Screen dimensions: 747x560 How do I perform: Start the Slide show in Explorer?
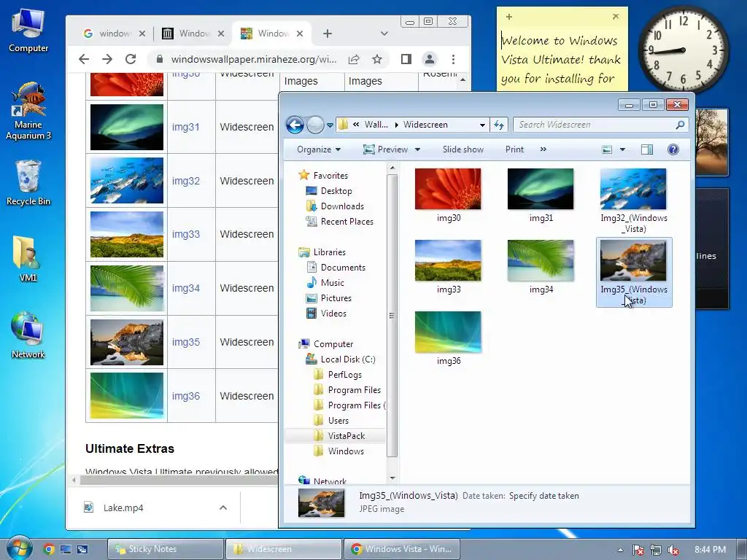click(463, 149)
